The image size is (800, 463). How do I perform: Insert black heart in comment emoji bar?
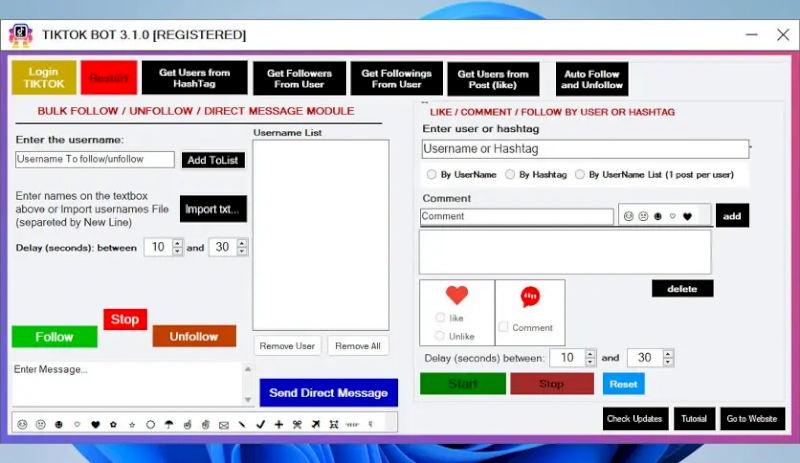pyautogui.click(x=687, y=216)
